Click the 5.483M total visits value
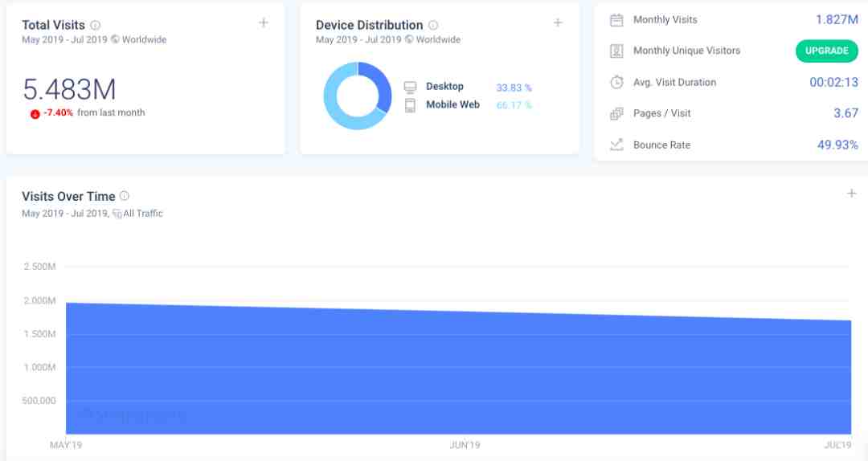Image resolution: width=868 pixels, height=461 pixels. tap(69, 89)
